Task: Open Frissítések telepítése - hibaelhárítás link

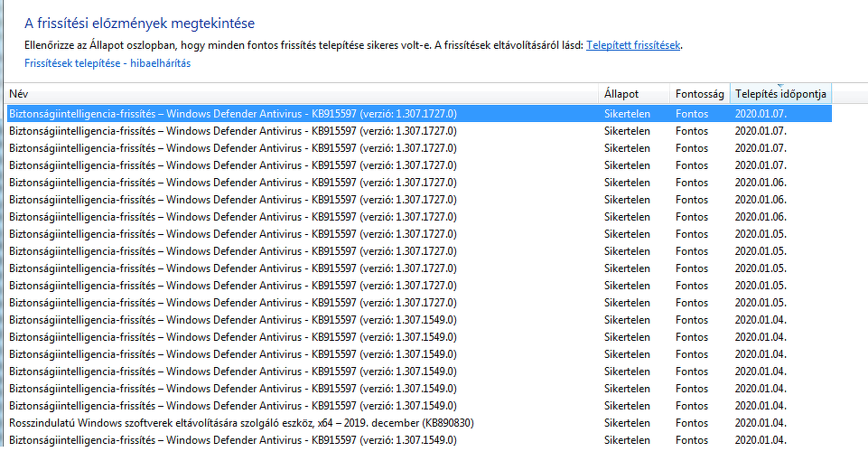Action: [107, 63]
